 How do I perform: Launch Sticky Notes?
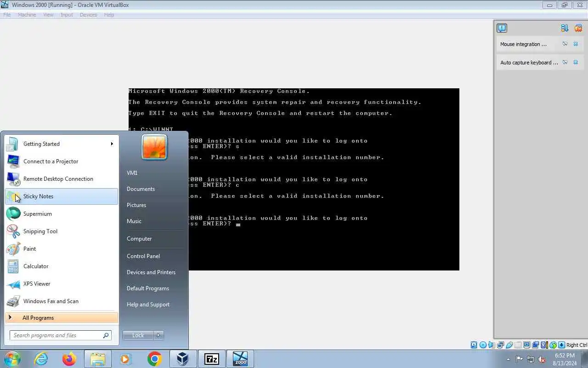click(61, 196)
